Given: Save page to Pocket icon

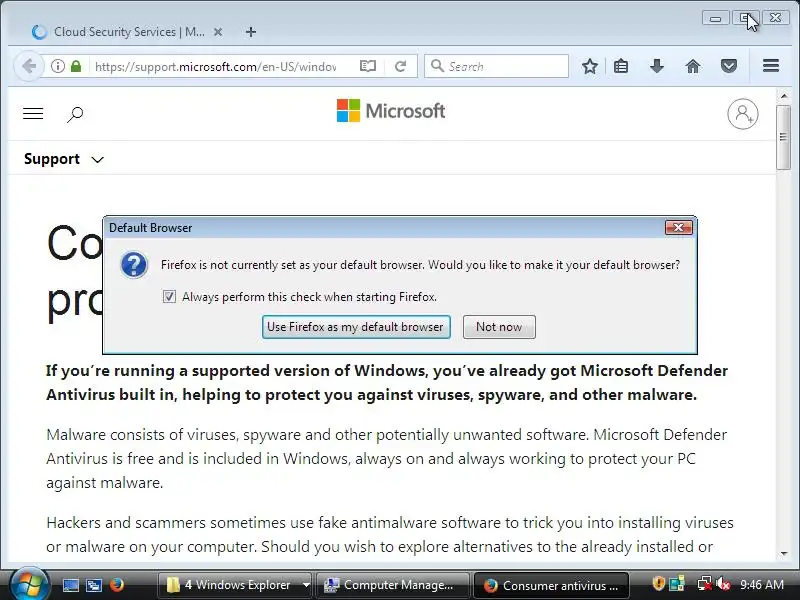Looking at the screenshot, I should (729, 66).
